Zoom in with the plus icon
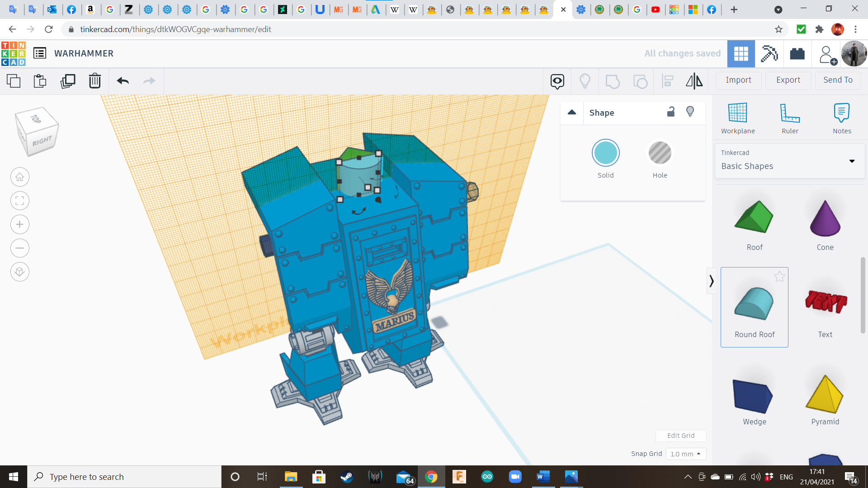The height and width of the screenshot is (488, 868). pos(20,225)
